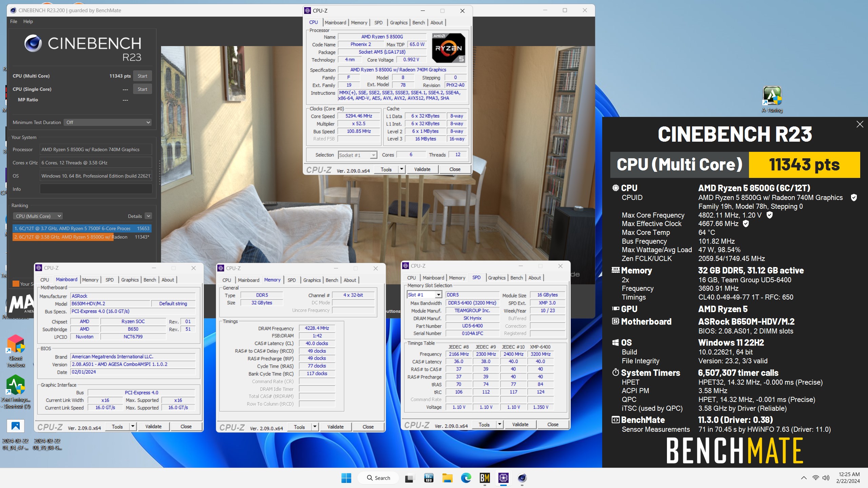
Task: Select Mainboard tab in top CPU-Z window
Action: point(335,22)
